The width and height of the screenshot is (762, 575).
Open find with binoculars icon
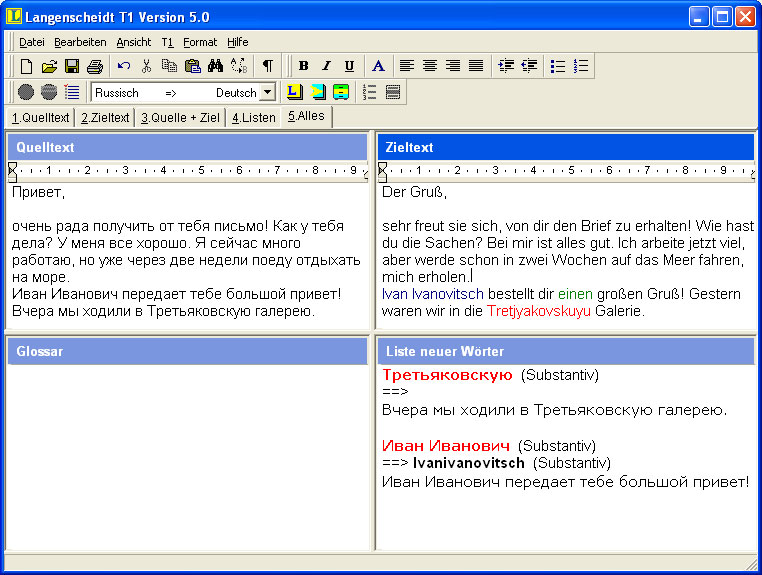coord(215,66)
